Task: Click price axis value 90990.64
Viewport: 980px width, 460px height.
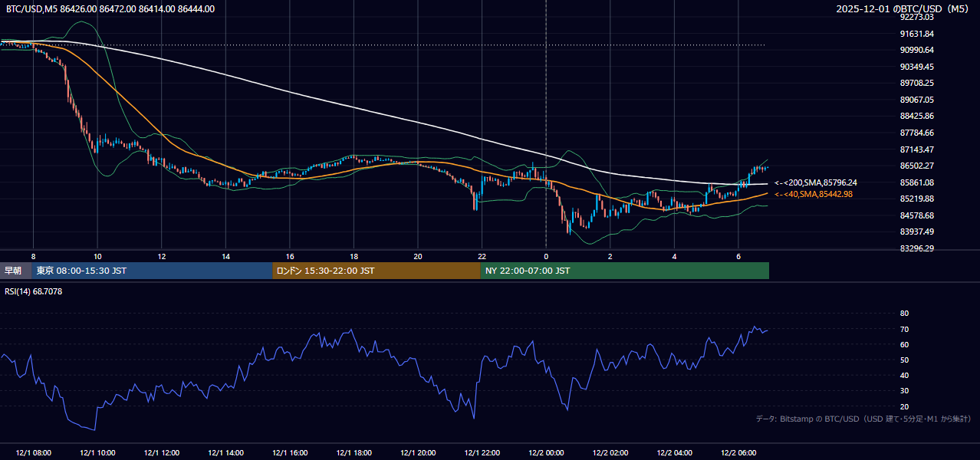Action: [x=916, y=50]
